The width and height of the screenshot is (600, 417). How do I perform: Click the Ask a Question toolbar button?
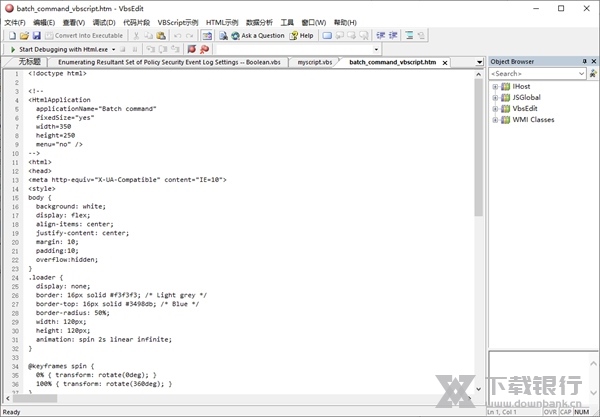pyautogui.click(x=257, y=35)
